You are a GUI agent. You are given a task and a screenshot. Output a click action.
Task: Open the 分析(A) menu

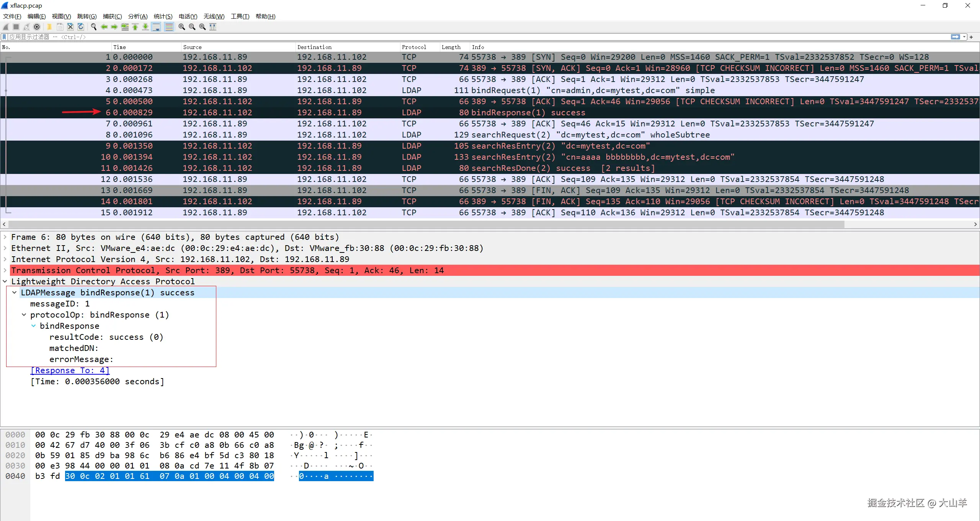coord(137,16)
